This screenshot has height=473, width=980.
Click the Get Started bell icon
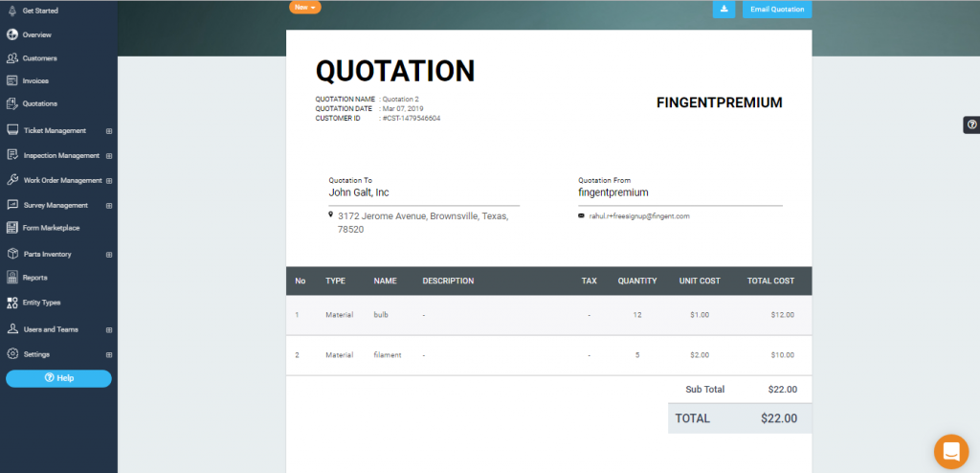click(x=11, y=11)
